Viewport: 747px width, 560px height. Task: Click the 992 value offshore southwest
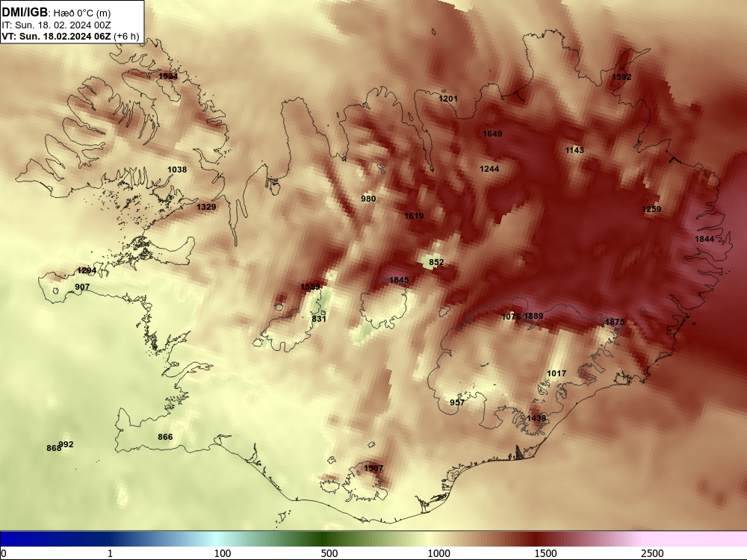(x=66, y=444)
